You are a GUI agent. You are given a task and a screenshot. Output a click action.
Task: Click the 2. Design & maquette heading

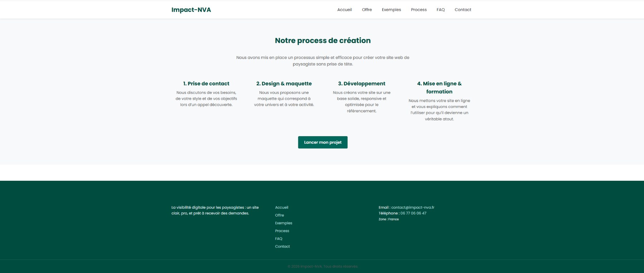(x=284, y=84)
